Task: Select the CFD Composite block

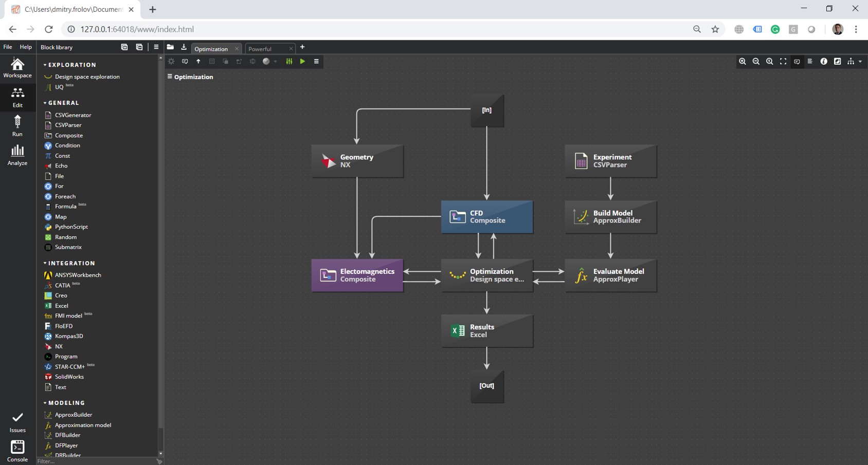Action: 487,217
